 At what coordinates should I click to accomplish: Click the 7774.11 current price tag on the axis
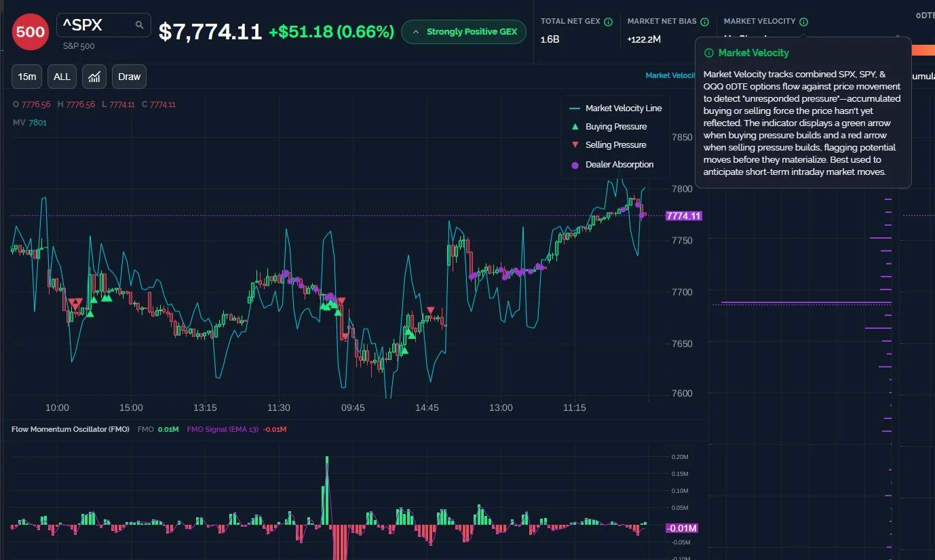click(x=683, y=216)
